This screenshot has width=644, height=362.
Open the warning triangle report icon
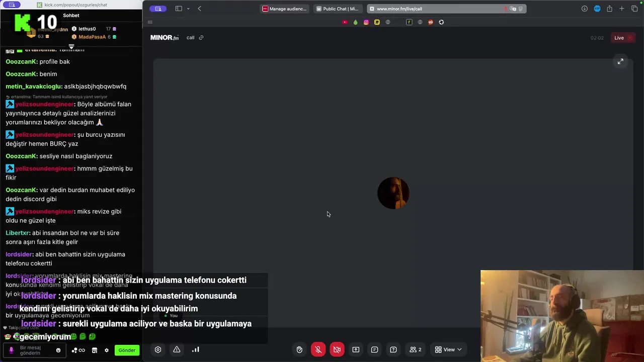pyautogui.click(x=177, y=349)
